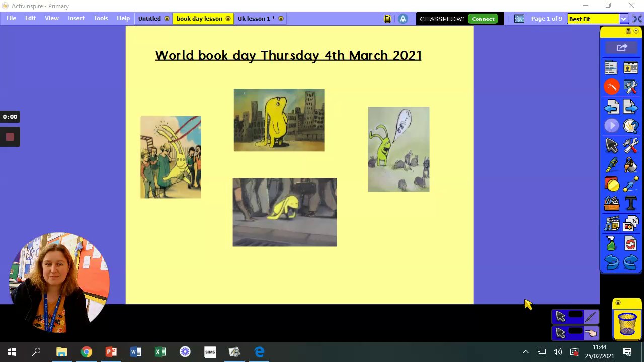Click the green ClassFlow Connect button

(x=483, y=19)
